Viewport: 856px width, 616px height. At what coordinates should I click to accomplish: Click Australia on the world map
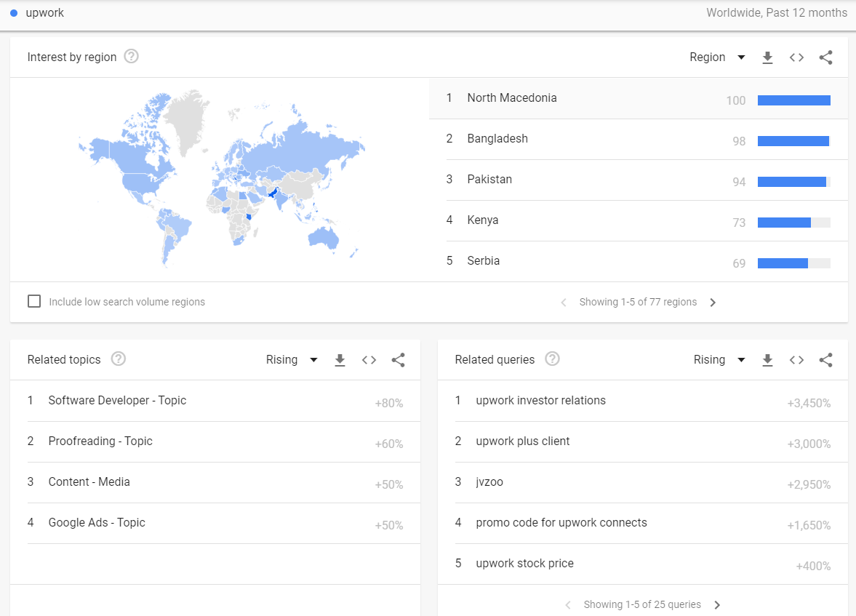[x=323, y=238]
